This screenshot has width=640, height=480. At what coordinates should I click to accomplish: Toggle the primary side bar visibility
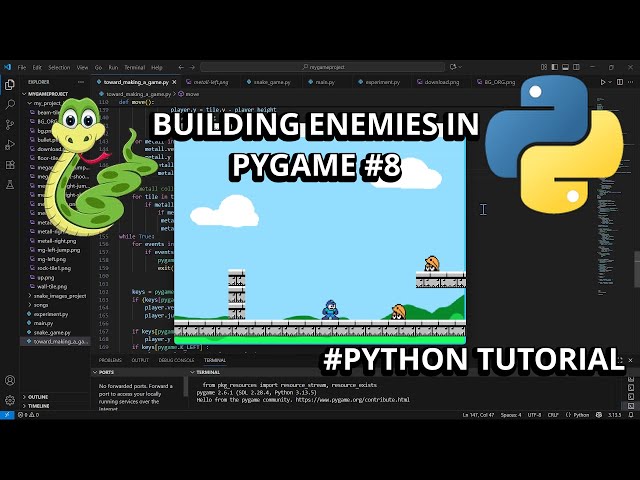tap(555, 67)
